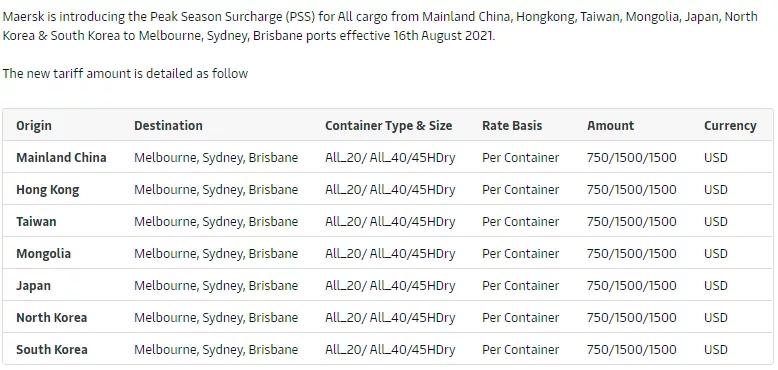Click USD in the Hong Kong row
The height and width of the screenshot is (370, 778).
point(715,190)
